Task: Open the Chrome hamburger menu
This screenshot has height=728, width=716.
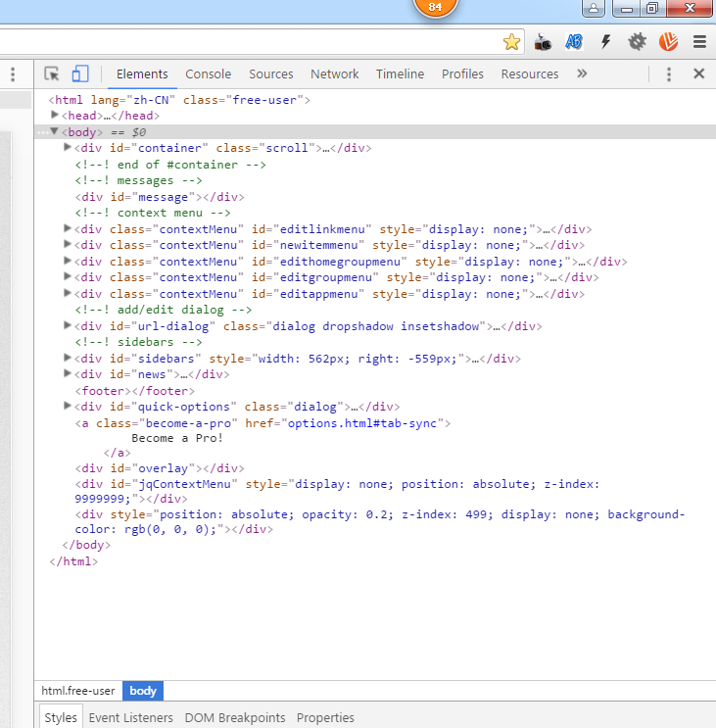Action: click(699, 42)
